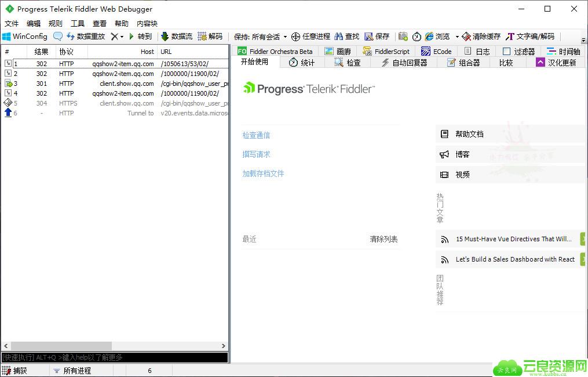Open the 所有进程 process filter in status bar
The height and width of the screenshot is (377, 588).
pos(72,371)
